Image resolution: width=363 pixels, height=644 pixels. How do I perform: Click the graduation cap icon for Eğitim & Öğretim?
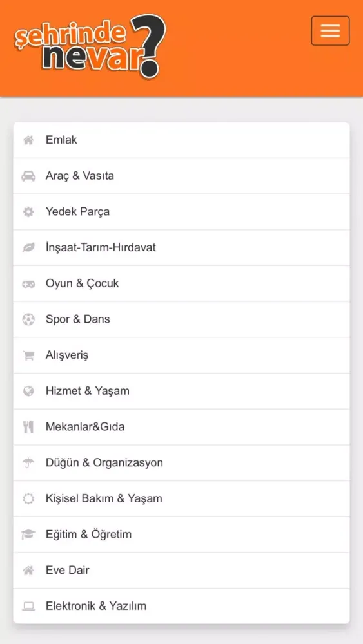28,535
